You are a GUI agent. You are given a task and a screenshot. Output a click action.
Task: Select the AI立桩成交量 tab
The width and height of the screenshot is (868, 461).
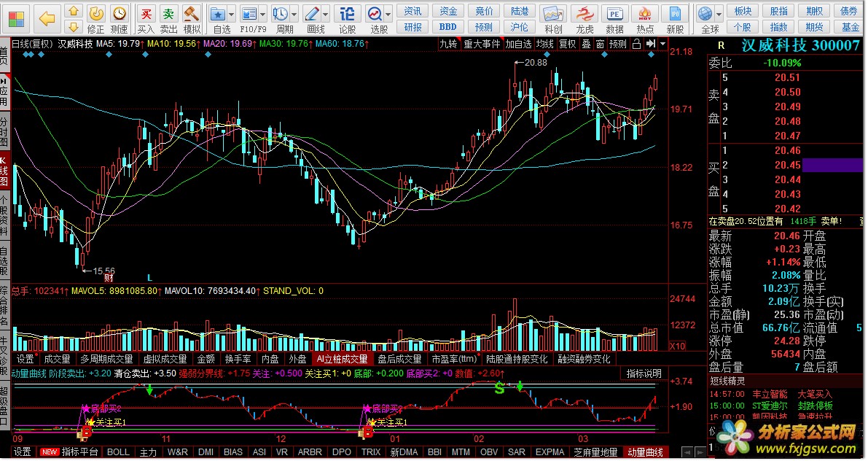342,359
